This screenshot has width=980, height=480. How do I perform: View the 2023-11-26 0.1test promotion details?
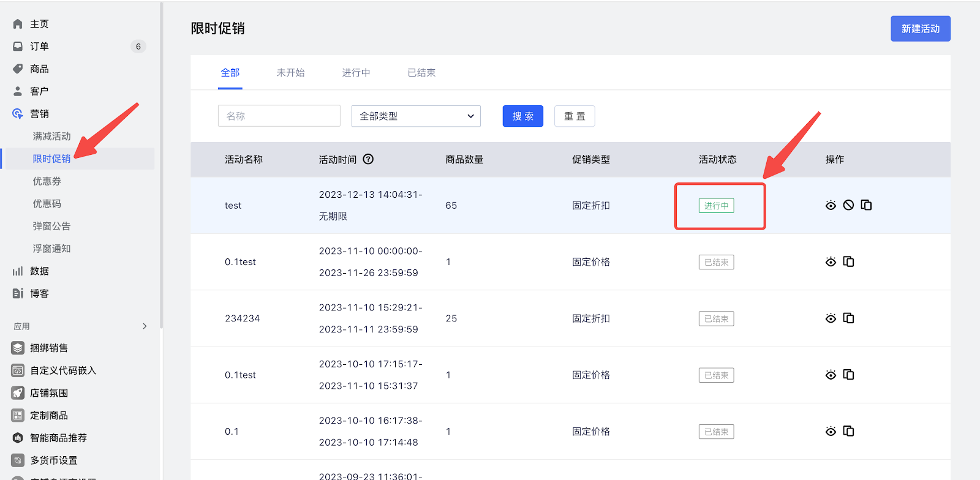pos(831,262)
